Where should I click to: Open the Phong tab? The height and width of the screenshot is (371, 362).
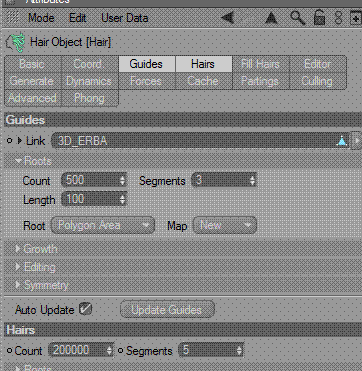tap(90, 98)
